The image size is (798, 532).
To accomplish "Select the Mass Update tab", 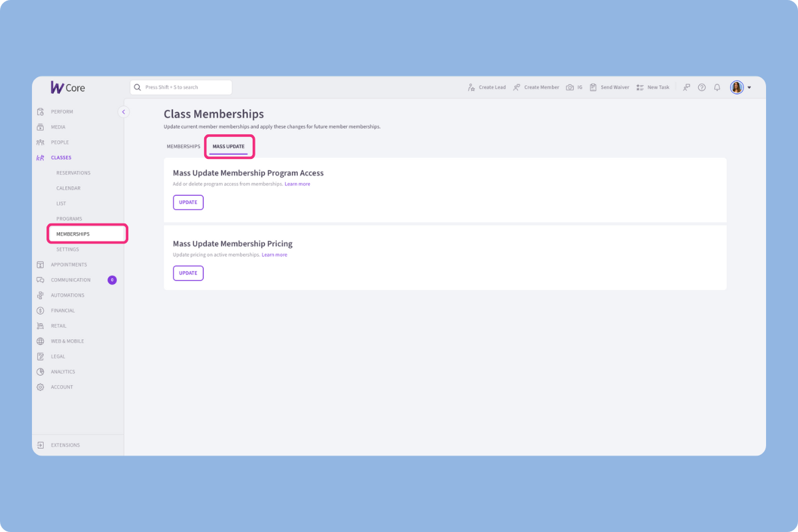I will (229, 146).
